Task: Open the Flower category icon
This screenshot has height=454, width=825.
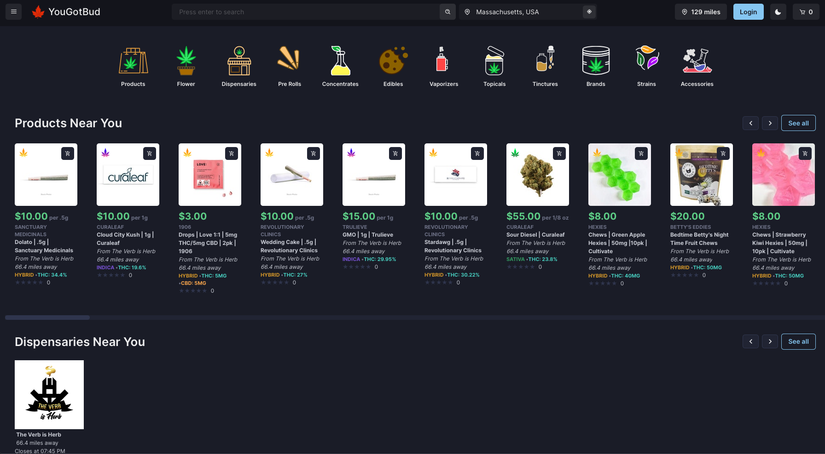Action: 185,62
